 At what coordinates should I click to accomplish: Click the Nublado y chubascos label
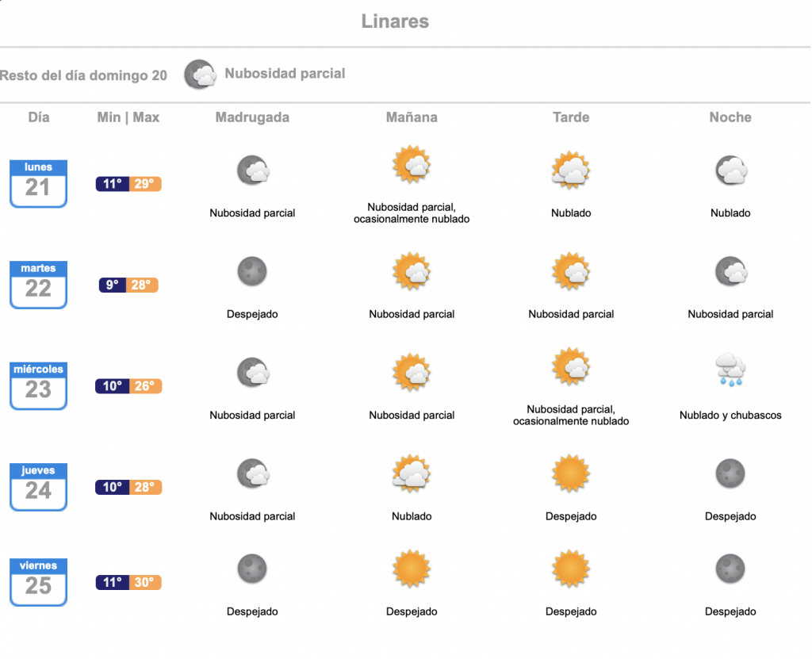[x=730, y=415]
